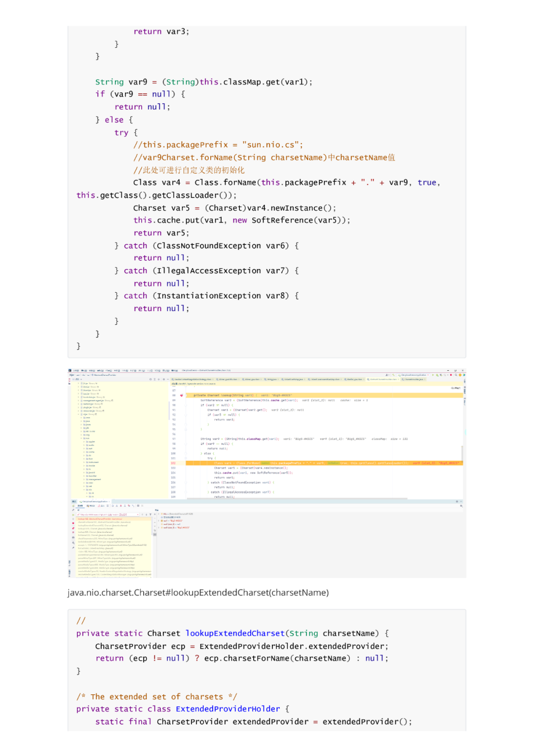Switch to the MediaType.java editor tab
This screenshot has height=756, width=533.
(354, 379)
